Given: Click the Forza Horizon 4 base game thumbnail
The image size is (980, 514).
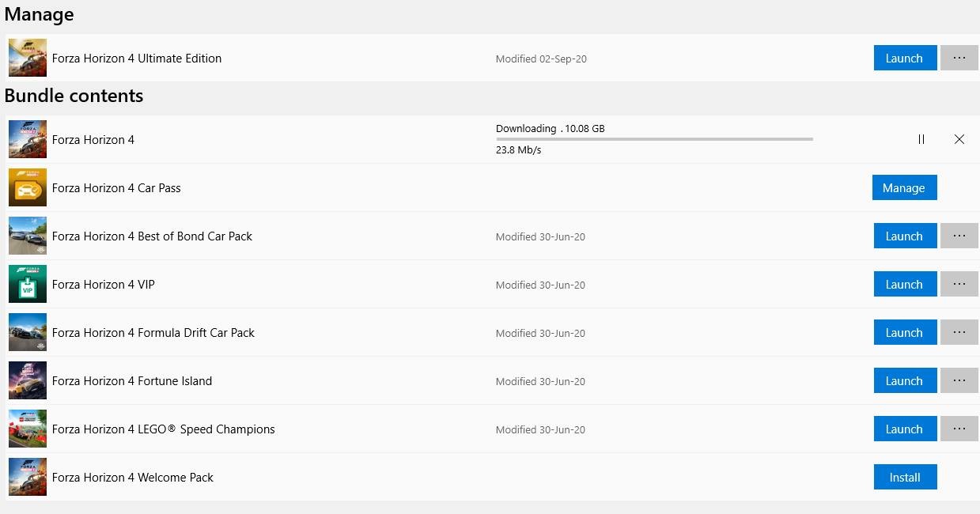Looking at the screenshot, I should pos(28,139).
